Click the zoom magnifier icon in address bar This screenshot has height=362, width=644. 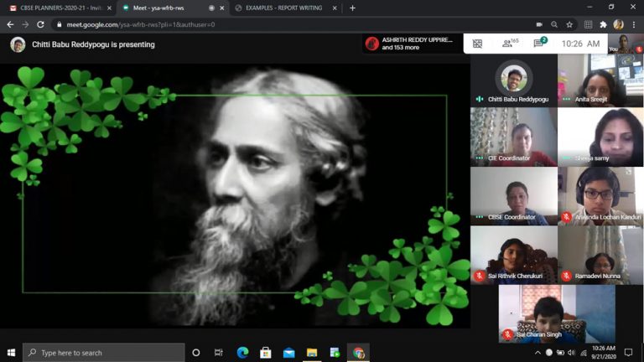554,24
